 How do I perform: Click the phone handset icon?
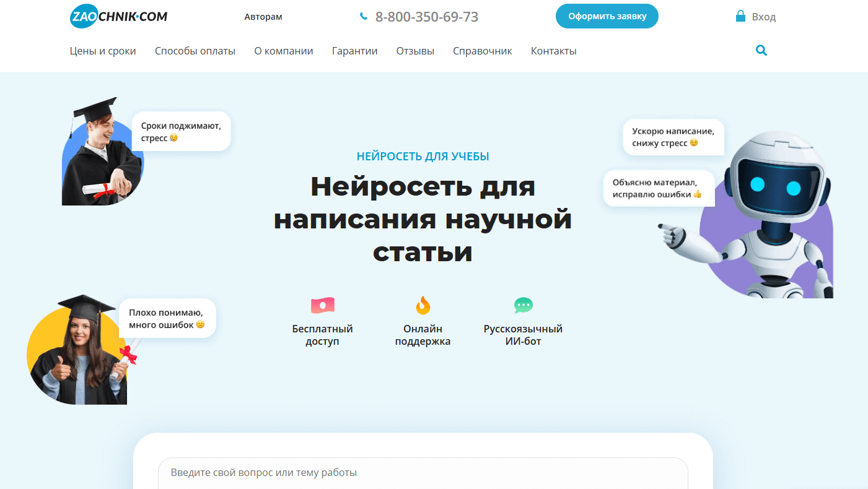coord(364,17)
